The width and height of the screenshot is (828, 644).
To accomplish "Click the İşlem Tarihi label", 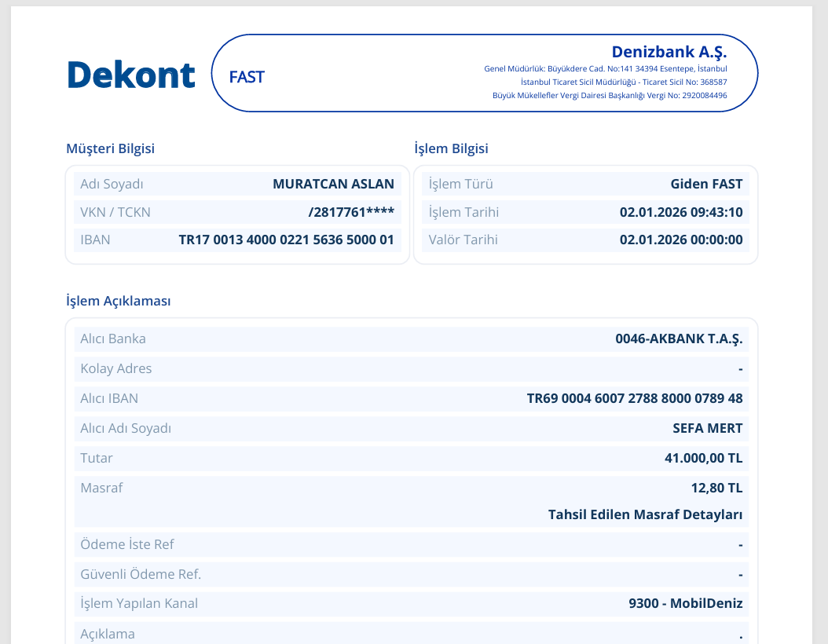I will (x=463, y=212).
